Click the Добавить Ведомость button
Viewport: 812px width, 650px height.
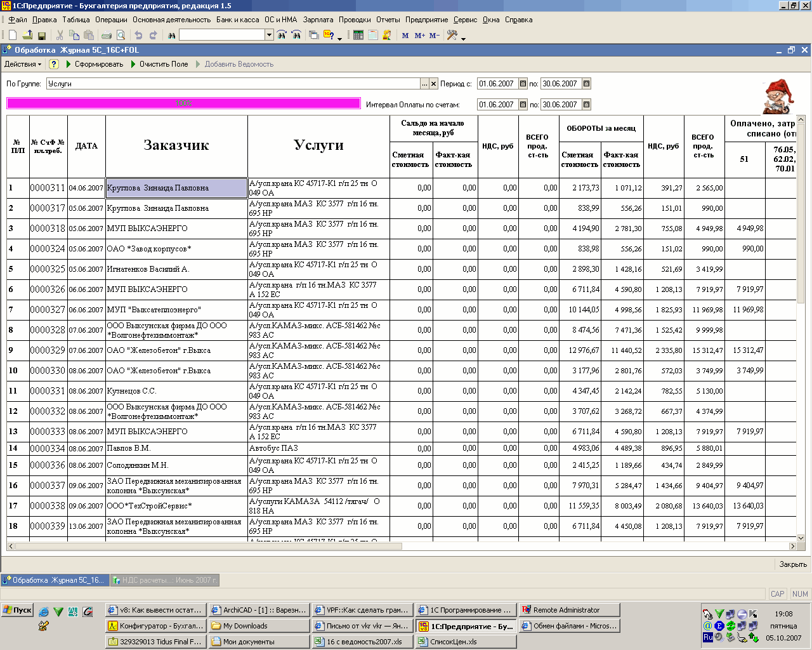tap(234, 64)
